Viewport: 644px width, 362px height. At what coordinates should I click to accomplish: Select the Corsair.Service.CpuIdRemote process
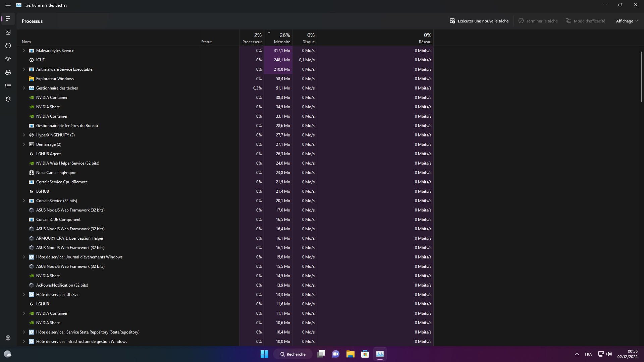(225, 182)
